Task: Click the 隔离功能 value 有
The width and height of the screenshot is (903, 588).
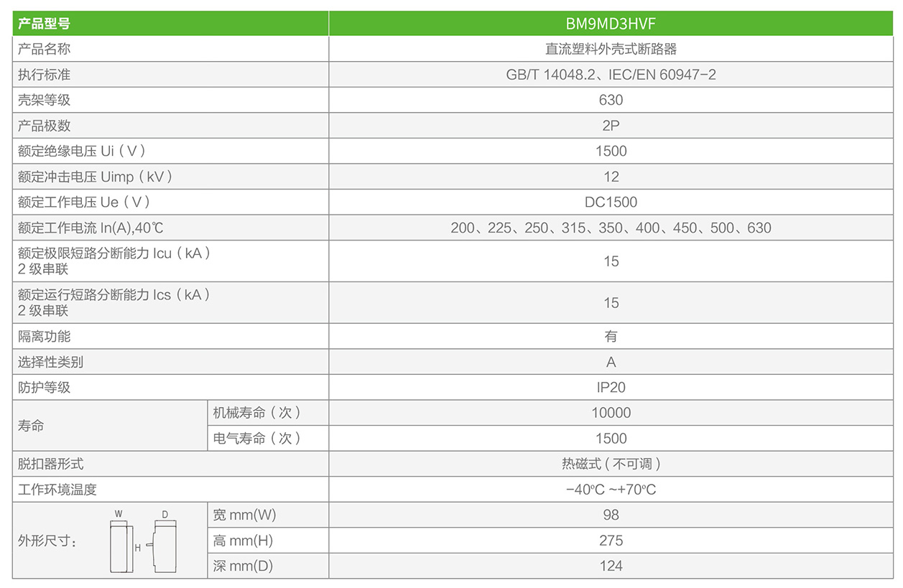Action: click(x=611, y=336)
